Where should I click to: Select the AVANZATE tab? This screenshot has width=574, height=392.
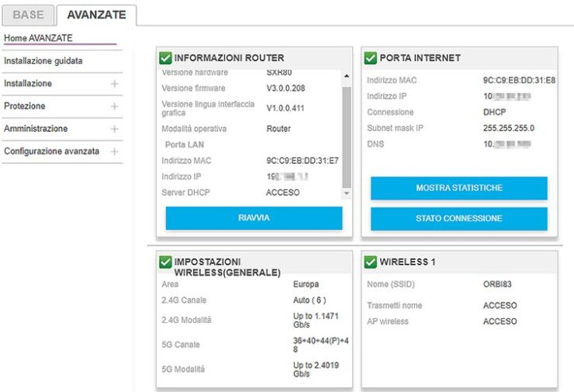[x=96, y=14]
